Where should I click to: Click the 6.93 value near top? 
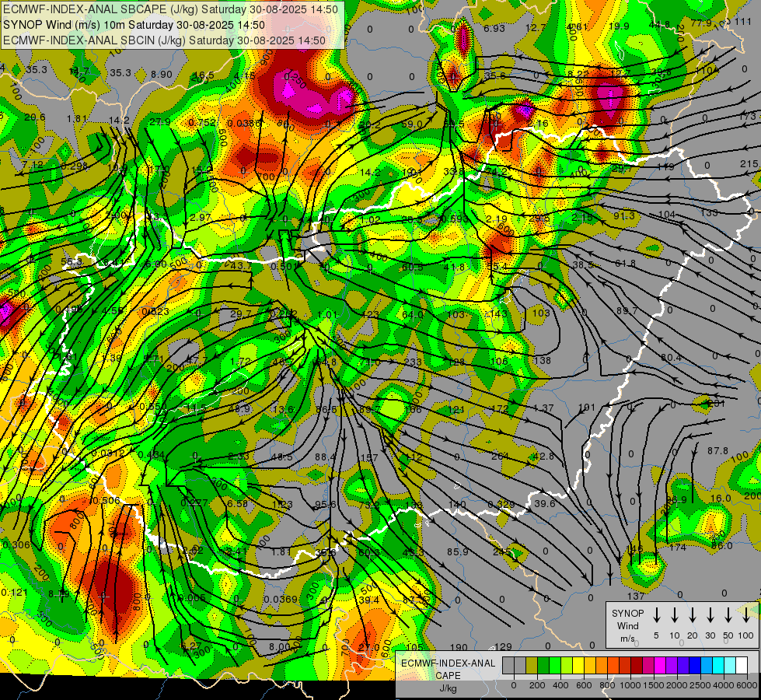(x=494, y=28)
